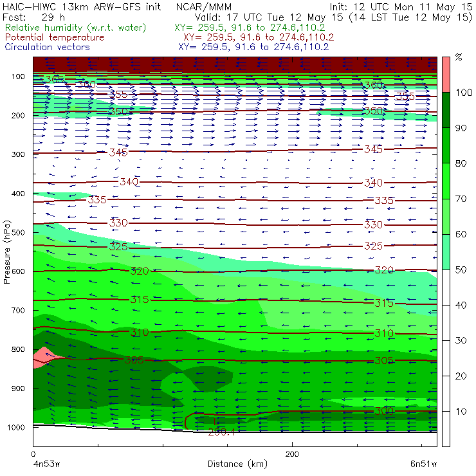Click the 'HAIC-HIWC 13km ARW-GFS init' title
This screenshot has height=476, width=476.
[x=81, y=6]
